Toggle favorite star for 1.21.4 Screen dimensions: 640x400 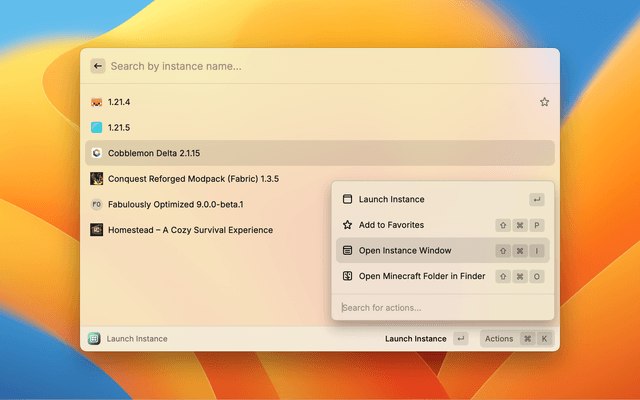coord(544,102)
